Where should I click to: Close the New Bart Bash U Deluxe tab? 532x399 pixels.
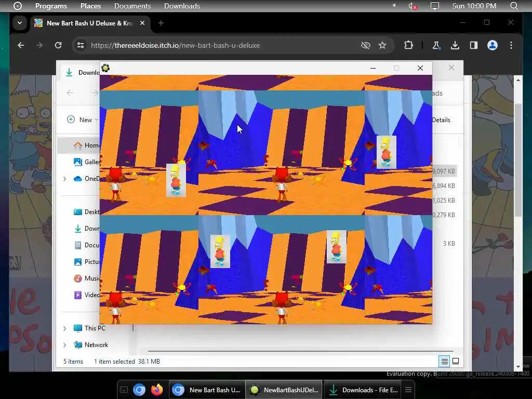tap(142, 23)
